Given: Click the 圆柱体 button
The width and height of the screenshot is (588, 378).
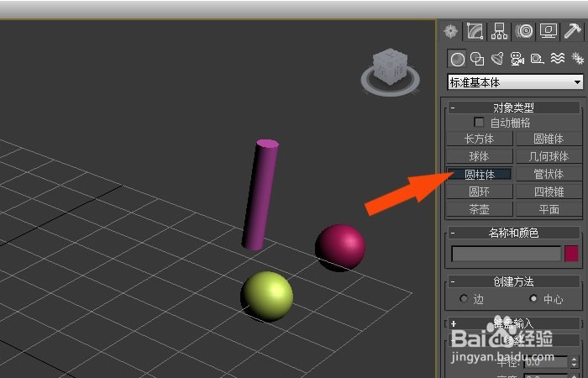Looking at the screenshot, I should click(x=480, y=174).
